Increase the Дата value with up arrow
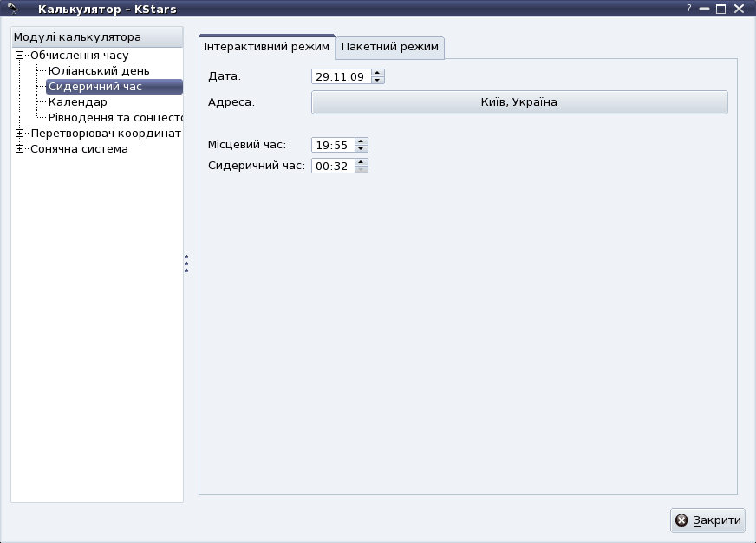Viewport: 756px width, 543px height. [377, 73]
